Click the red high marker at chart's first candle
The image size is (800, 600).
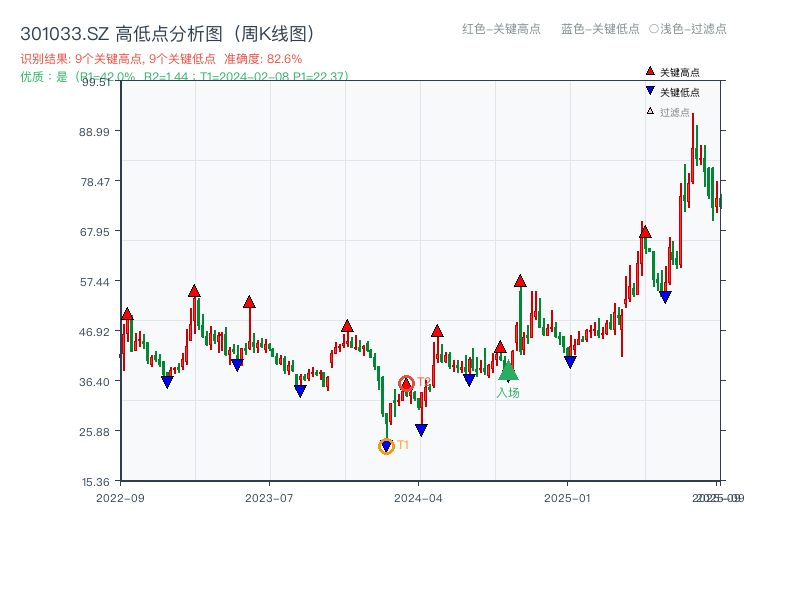127,314
